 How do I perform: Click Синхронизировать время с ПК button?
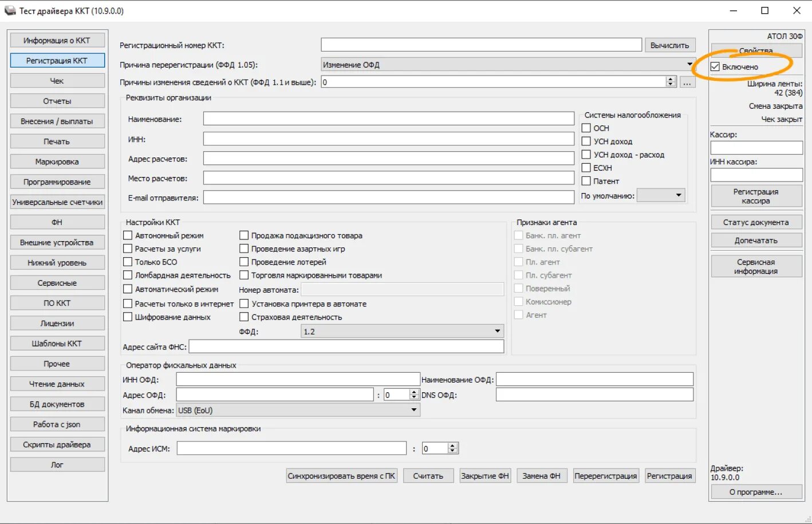[x=342, y=476]
